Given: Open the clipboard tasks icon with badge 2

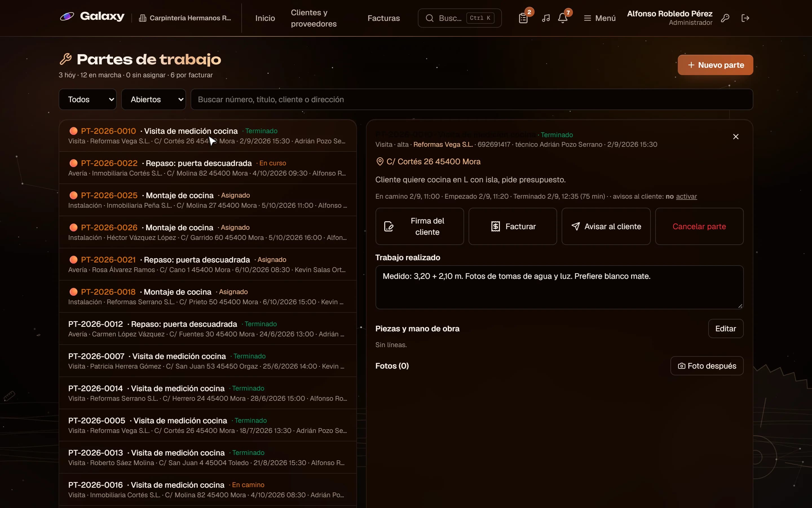Looking at the screenshot, I should coord(523,18).
